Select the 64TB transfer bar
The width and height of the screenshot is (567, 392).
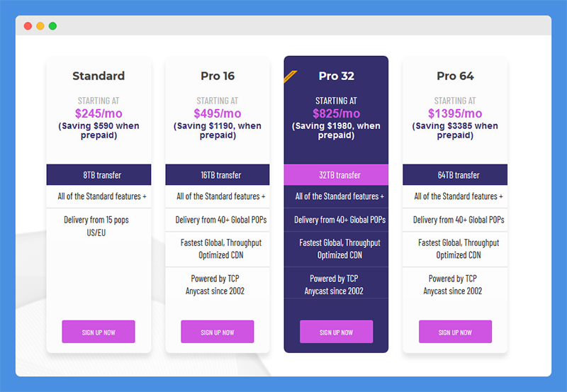455,174
